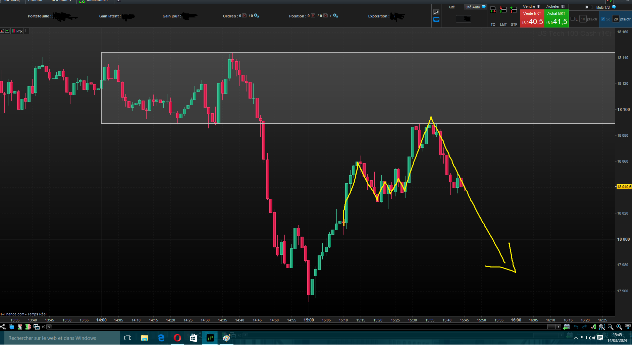Click the blue keyboard shortcuts icon
This screenshot has height=362, width=644.
(x=436, y=20)
